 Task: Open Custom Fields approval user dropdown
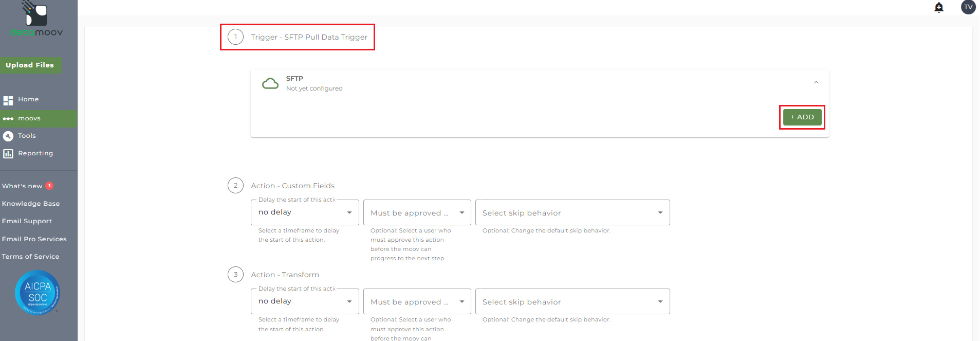point(417,212)
